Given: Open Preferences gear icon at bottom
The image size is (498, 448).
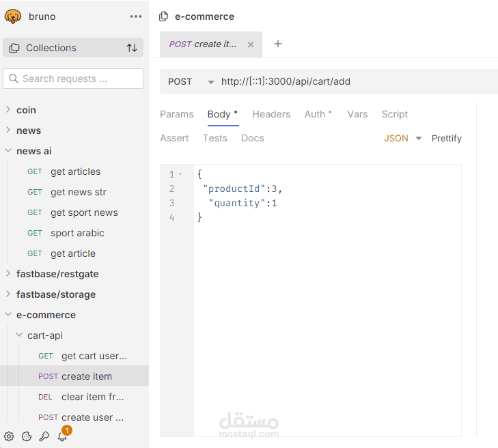Looking at the screenshot, I should click(9, 436).
